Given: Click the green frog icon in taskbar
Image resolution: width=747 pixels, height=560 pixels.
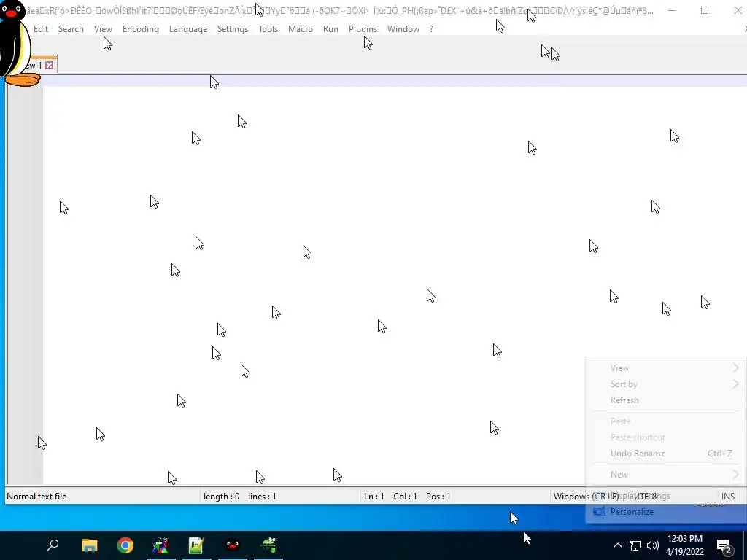Looking at the screenshot, I should 268,545.
